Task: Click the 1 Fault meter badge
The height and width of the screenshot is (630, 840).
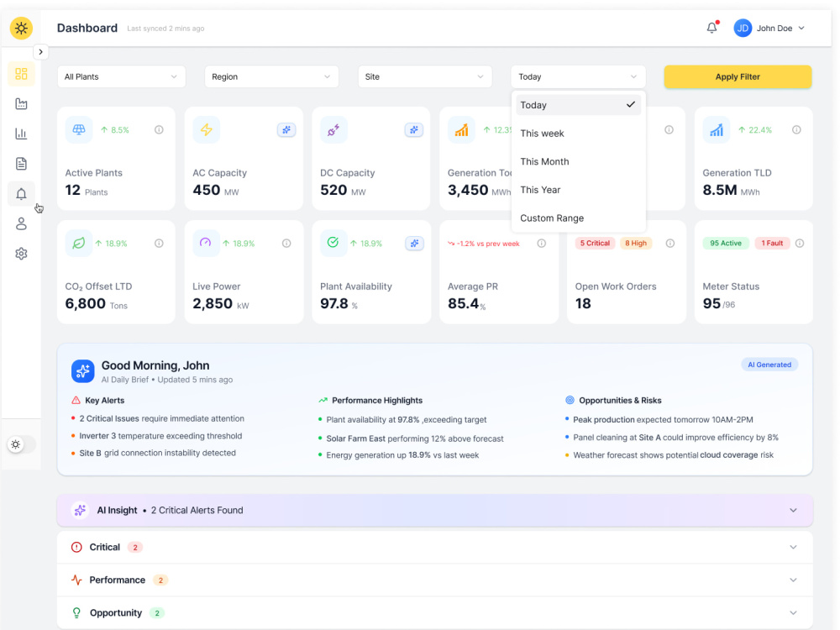Action: pyautogui.click(x=772, y=244)
